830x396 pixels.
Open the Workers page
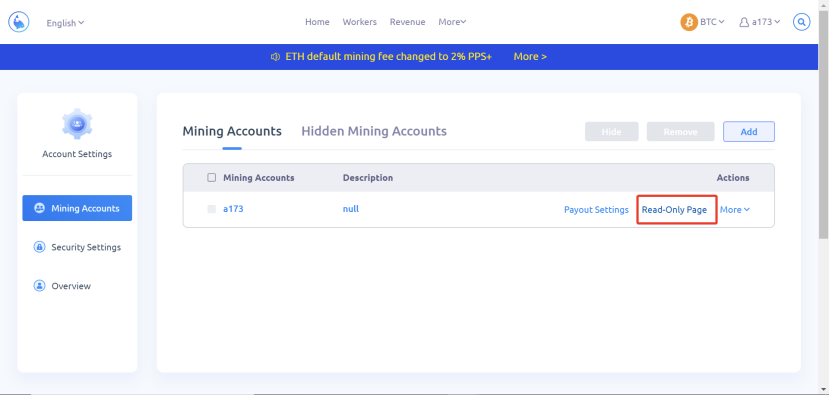(x=359, y=22)
